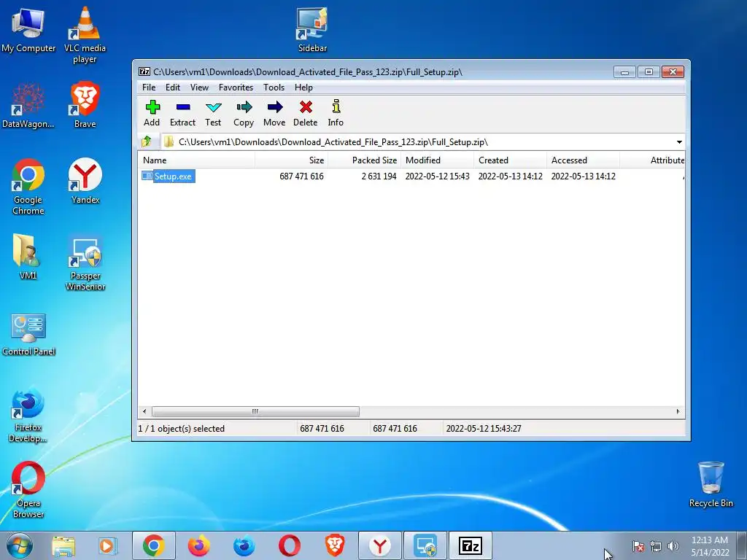Click status bar date 2022-05-12 15:43:27

coord(484,429)
